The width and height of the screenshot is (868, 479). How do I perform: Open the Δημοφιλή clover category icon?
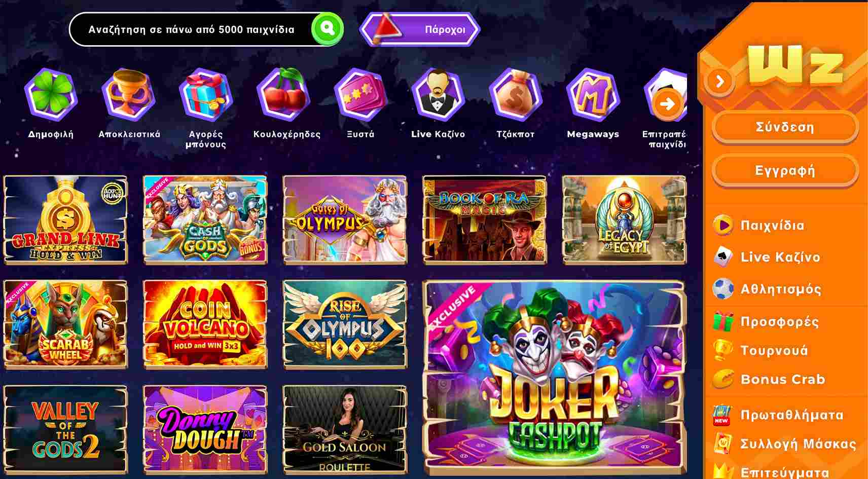(x=51, y=95)
